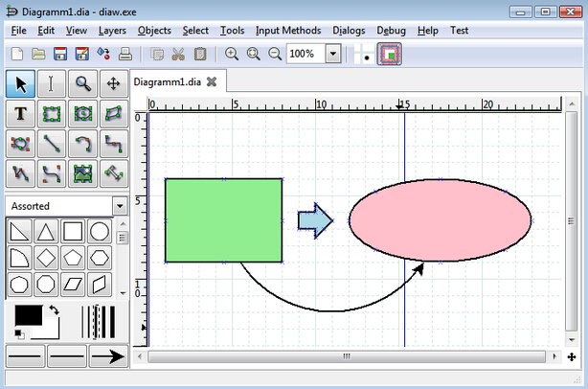Select the Zigzagline tool
The width and height of the screenshot is (588, 389).
click(x=114, y=144)
